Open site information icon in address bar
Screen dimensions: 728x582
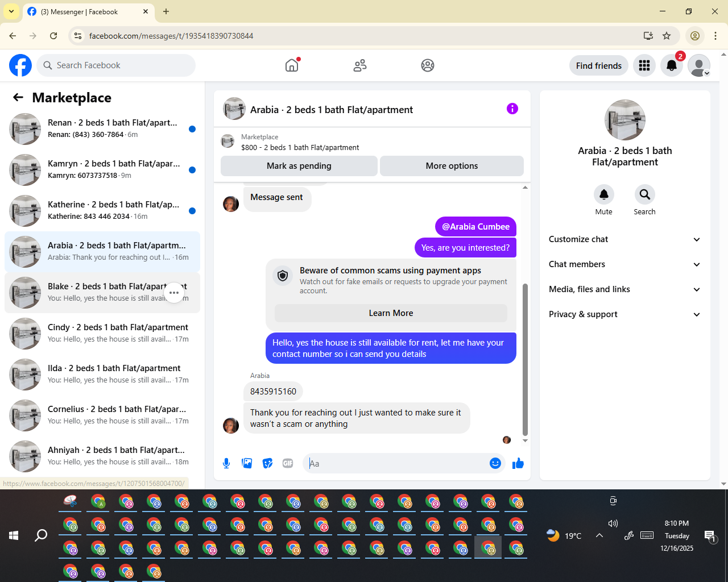[78, 36]
